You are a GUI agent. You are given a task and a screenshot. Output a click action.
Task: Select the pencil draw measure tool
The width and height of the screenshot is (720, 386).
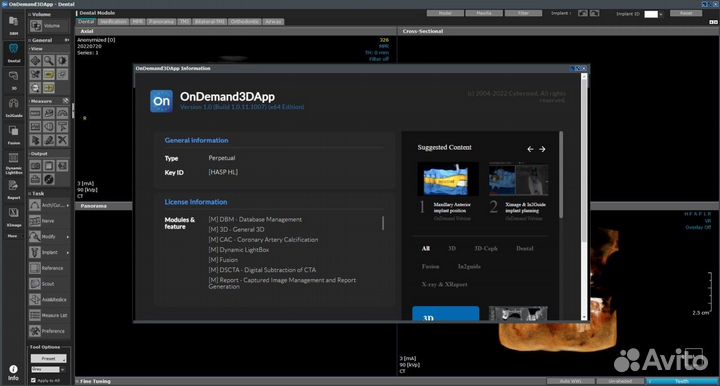coord(49,140)
